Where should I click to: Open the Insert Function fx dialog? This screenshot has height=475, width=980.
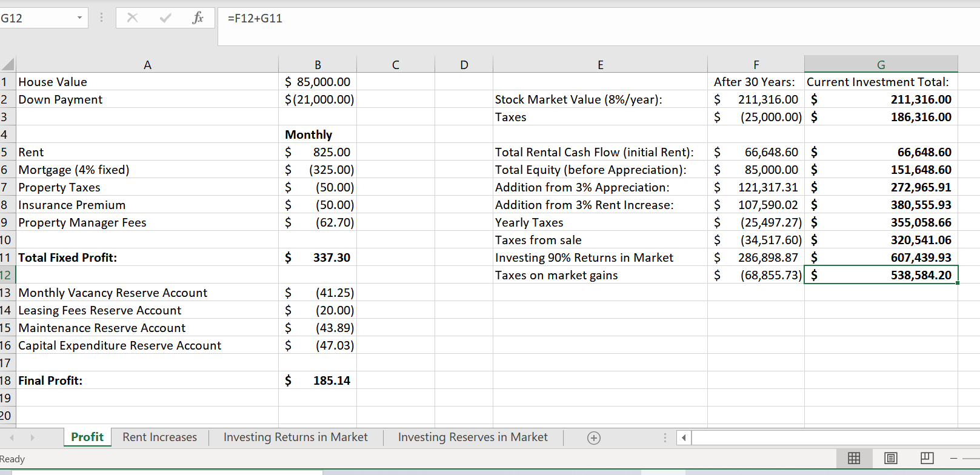pos(198,18)
